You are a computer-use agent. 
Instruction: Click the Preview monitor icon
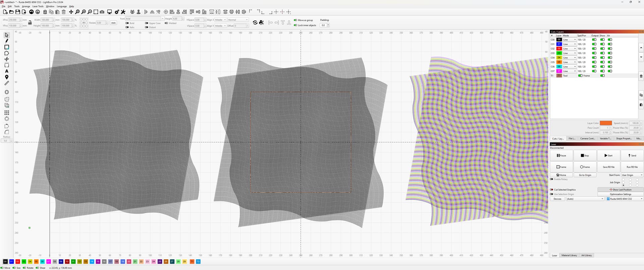click(109, 12)
